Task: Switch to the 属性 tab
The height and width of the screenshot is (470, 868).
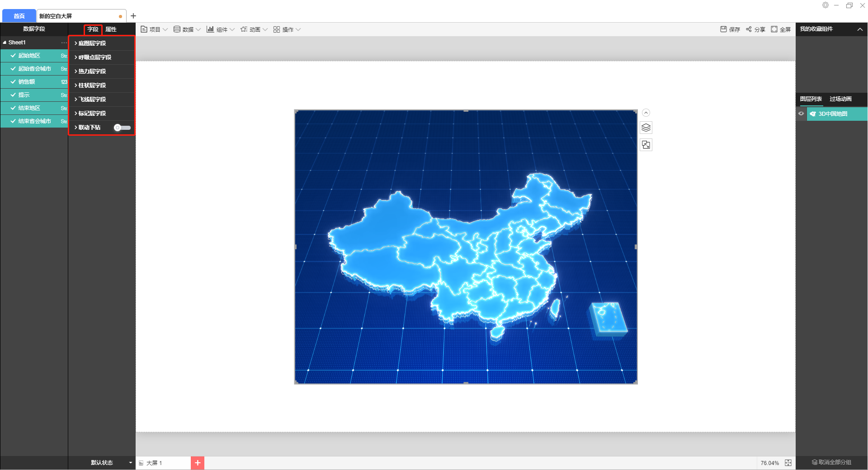Action: pos(111,29)
